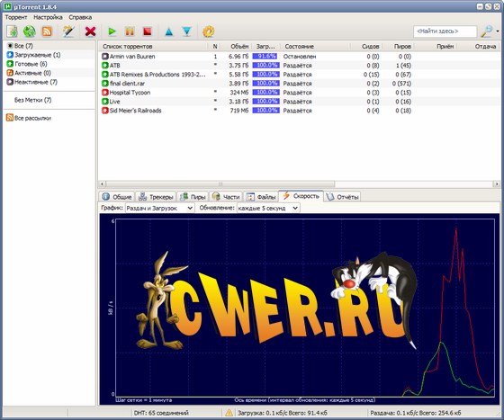This screenshot has width=504, height=420.
Task: Move torrent up the queue arrow
Action: point(169,31)
